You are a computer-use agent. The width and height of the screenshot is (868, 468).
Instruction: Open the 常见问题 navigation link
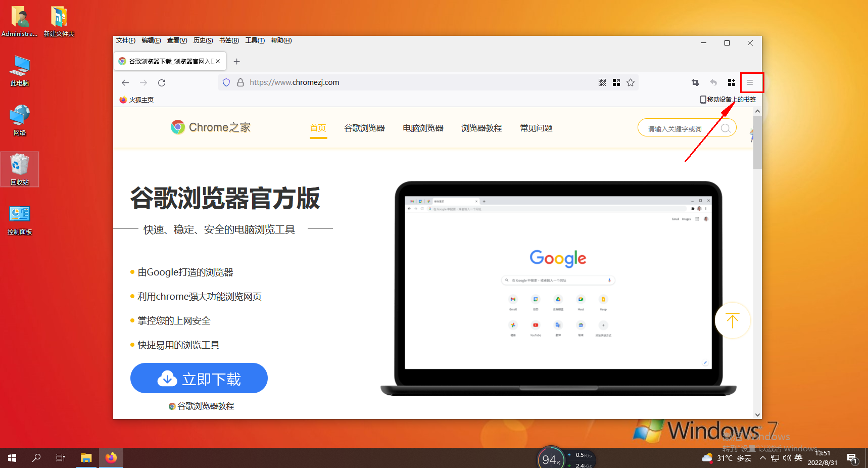[537, 128]
